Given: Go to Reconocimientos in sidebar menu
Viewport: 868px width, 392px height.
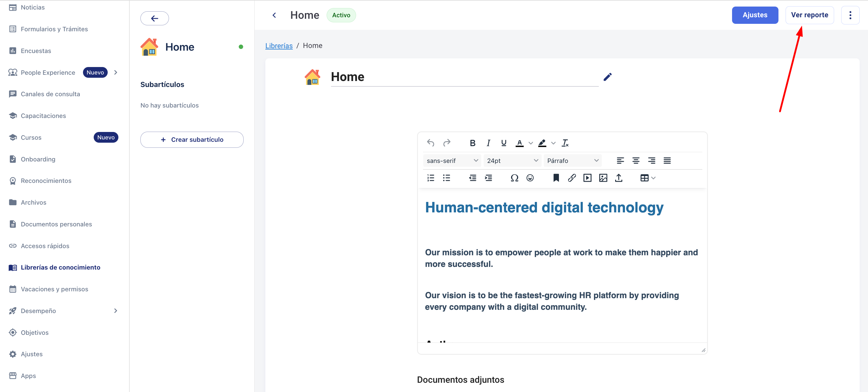Looking at the screenshot, I should coord(46,181).
